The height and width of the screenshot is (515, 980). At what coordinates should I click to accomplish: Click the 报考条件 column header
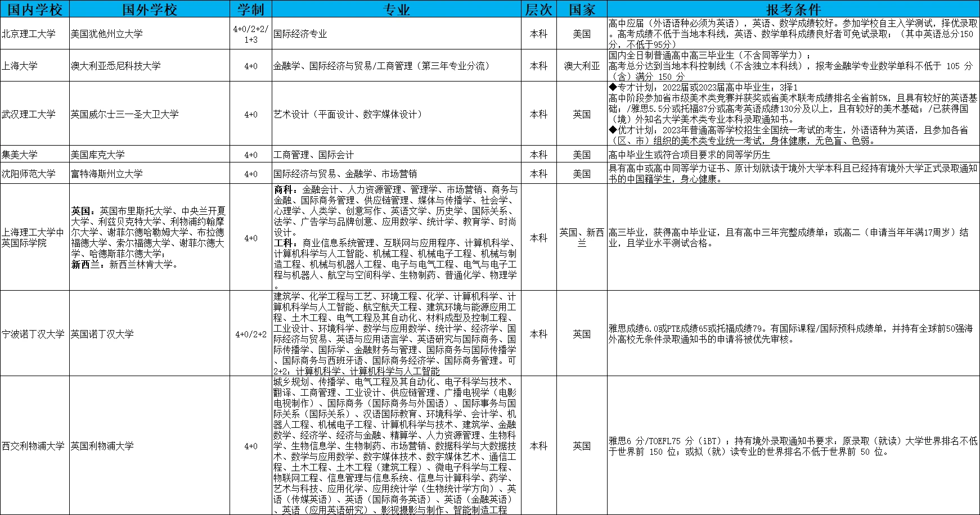click(x=793, y=9)
